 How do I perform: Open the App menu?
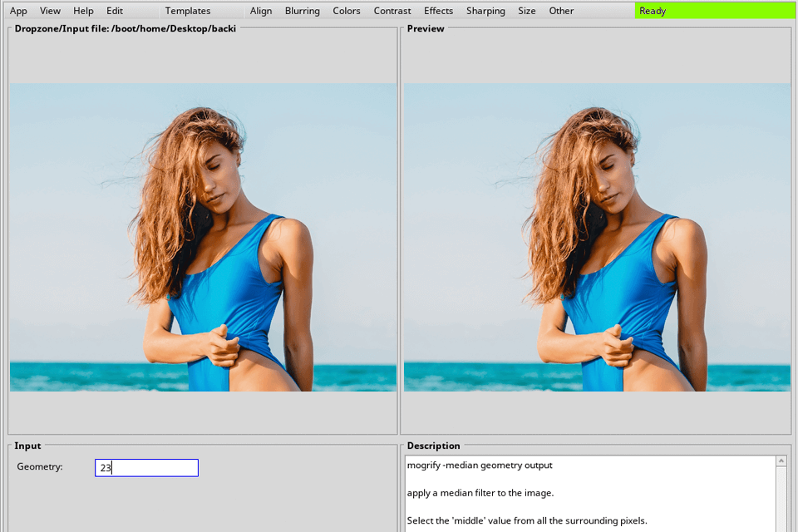[18, 10]
